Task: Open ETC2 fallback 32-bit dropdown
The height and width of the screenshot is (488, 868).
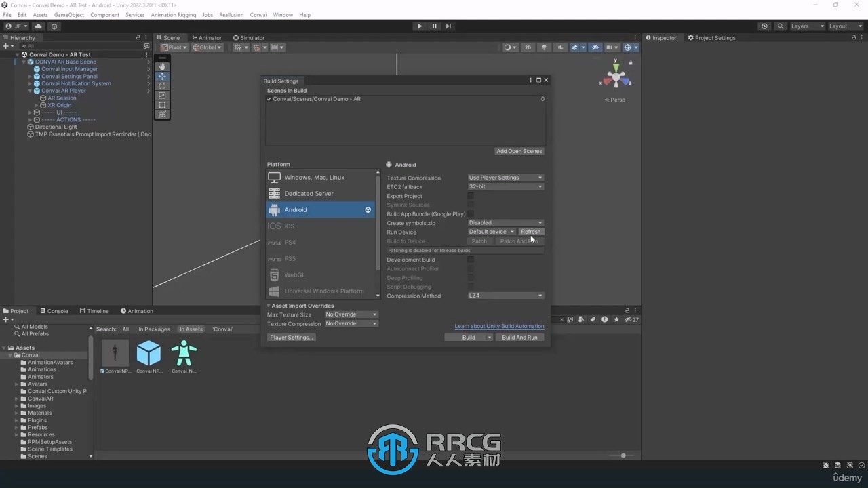Action: tap(506, 186)
